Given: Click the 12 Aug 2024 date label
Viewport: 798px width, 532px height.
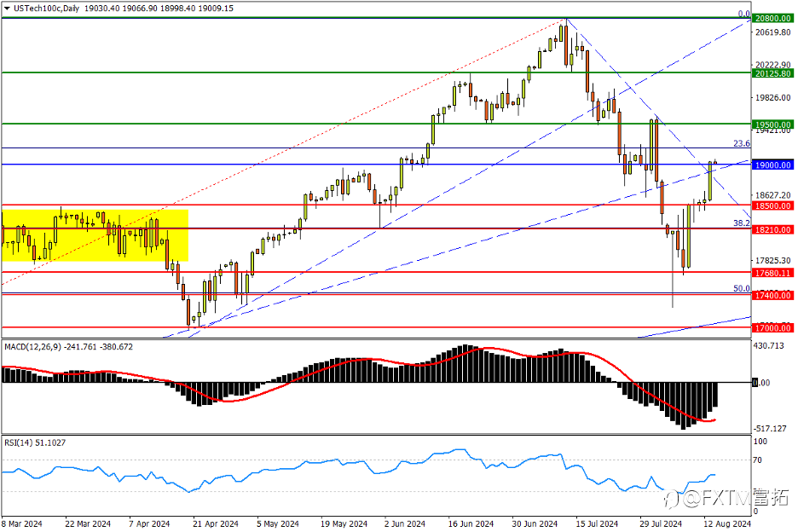Looking at the screenshot, I should coord(727,523).
